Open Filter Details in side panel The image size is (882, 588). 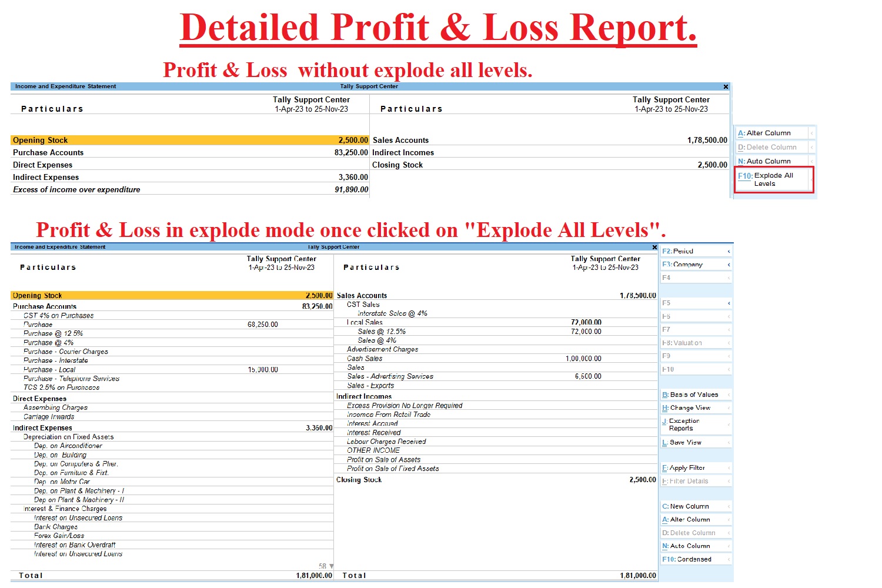[685, 481]
